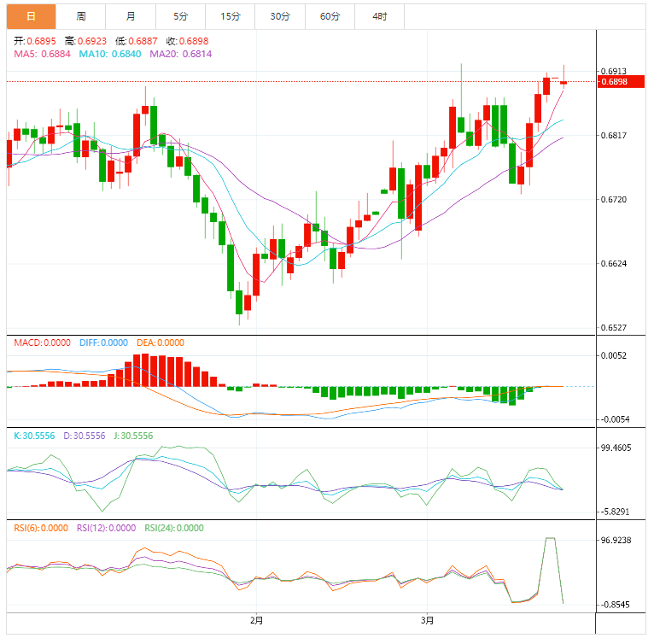Click the 0.6817 price axis label
Screen dimensions: 654x644
click(614, 135)
